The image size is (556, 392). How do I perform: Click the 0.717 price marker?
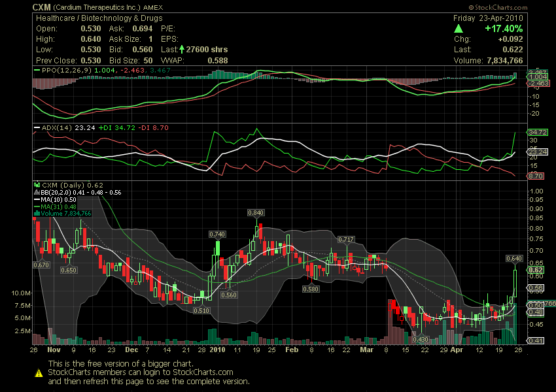[x=346, y=240]
